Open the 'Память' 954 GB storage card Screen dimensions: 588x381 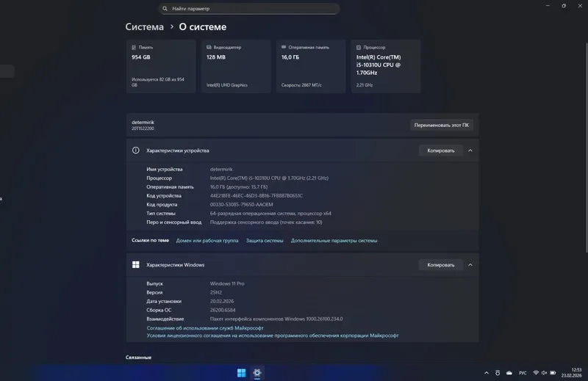pyautogui.click(x=161, y=66)
